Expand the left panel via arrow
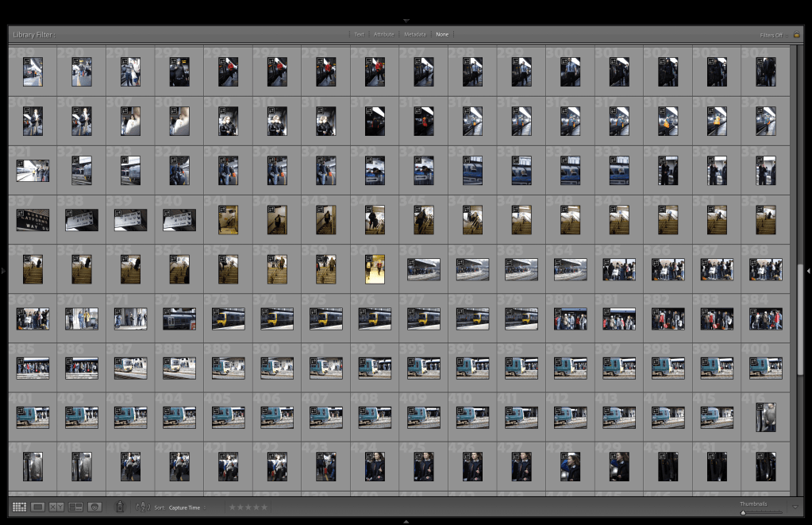The image size is (812, 525). [x=3, y=271]
